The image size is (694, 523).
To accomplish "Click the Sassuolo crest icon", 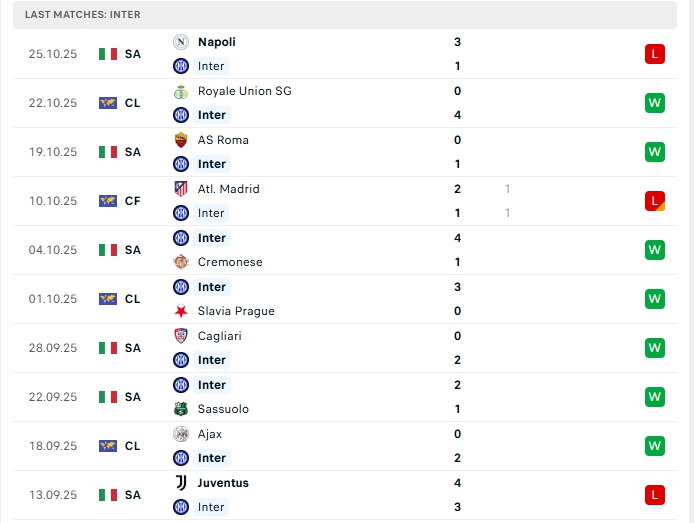I will click(x=181, y=409).
